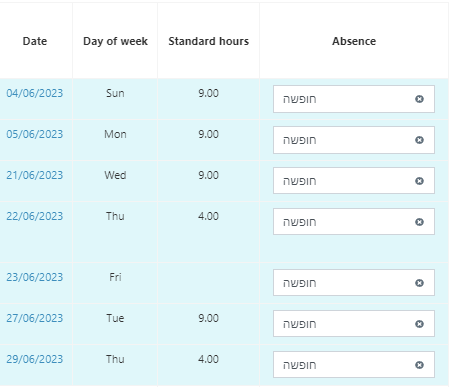Open the 29/06/2023 date link

point(35,359)
